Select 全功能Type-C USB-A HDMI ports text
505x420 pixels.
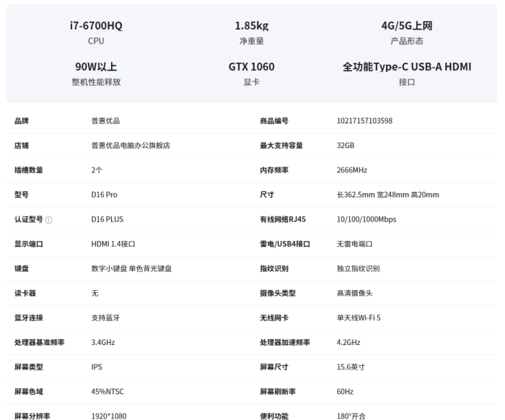point(407,66)
